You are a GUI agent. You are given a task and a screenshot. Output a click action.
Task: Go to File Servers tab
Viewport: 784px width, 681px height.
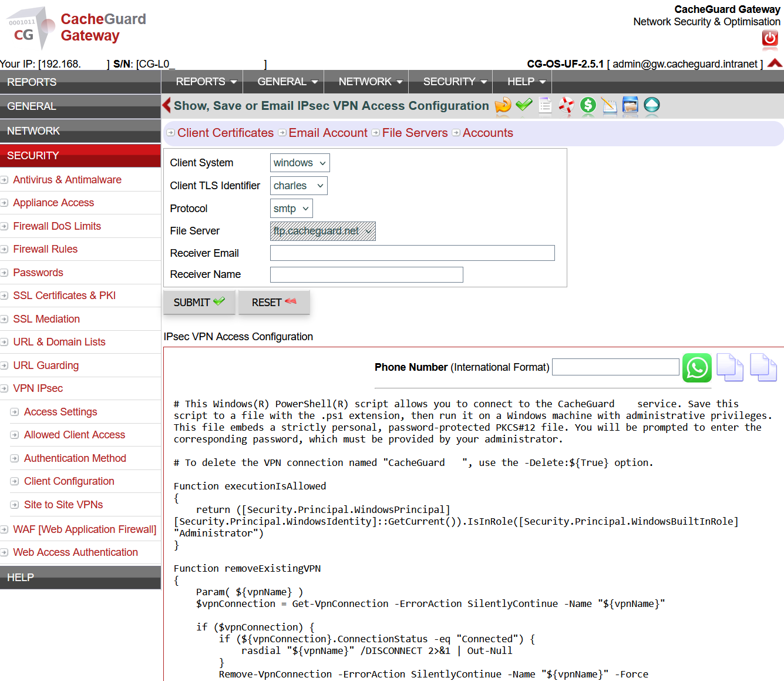coord(415,133)
